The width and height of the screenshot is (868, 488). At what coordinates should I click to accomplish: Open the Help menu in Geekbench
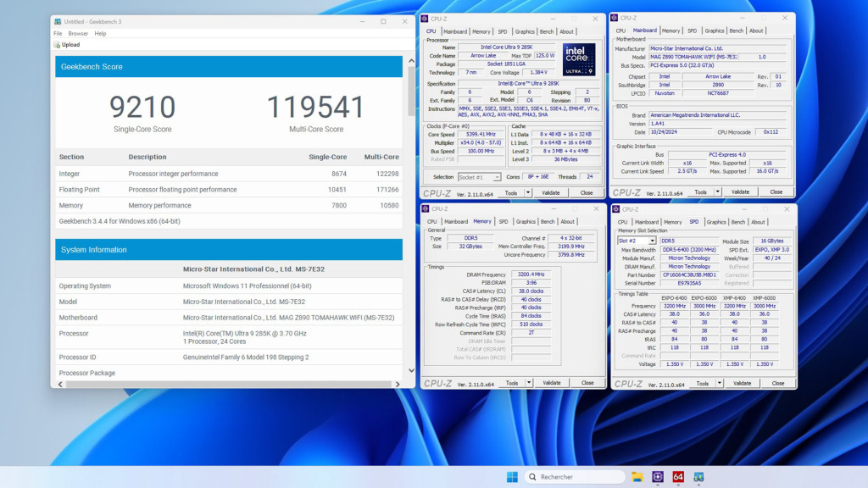(x=100, y=33)
